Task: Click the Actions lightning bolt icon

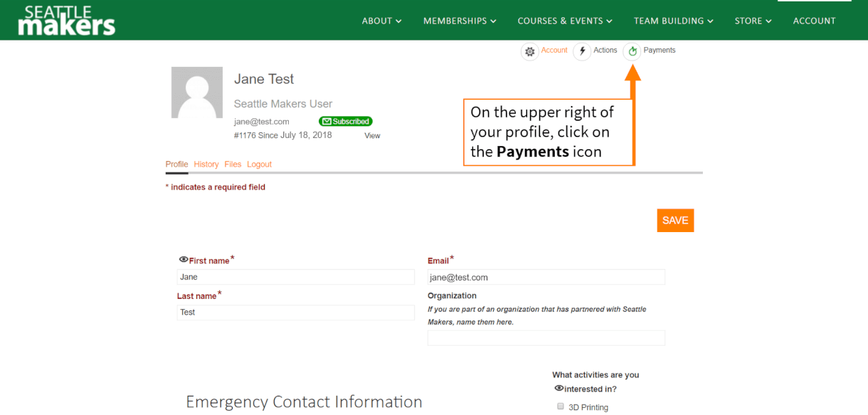Action: point(582,51)
